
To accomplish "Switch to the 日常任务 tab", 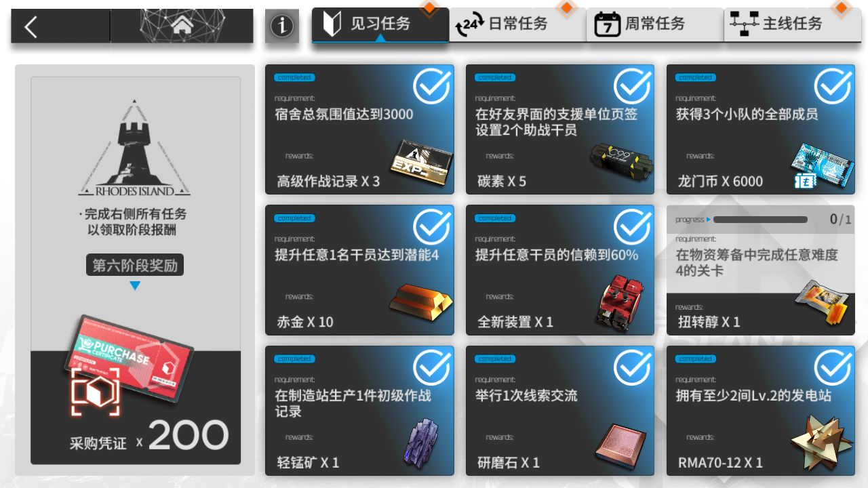I will [x=518, y=25].
